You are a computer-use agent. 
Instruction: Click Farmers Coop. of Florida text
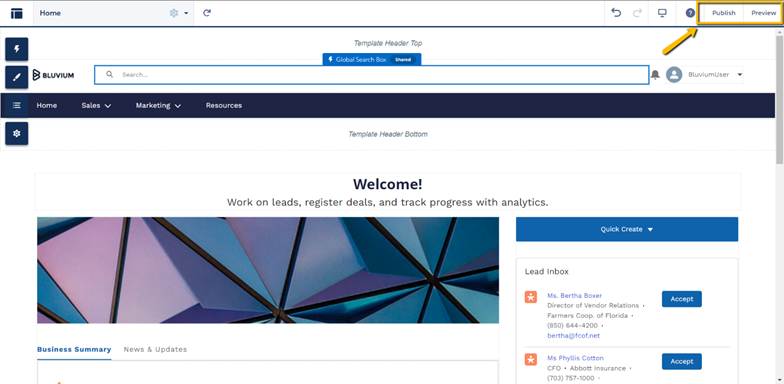[x=588, y=316]
